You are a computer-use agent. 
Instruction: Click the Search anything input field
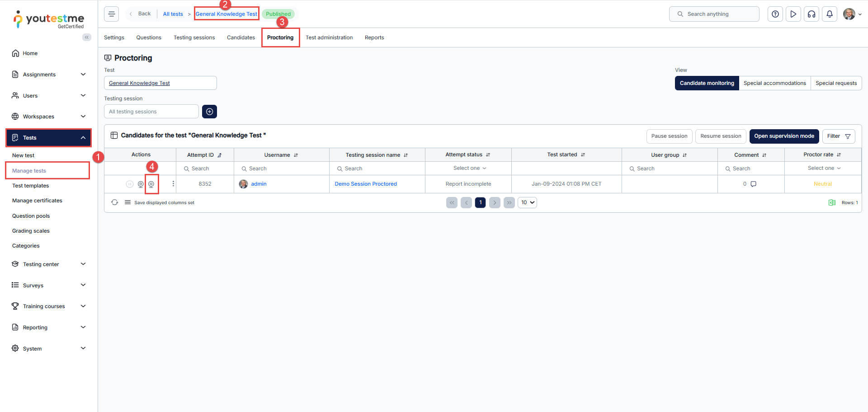click(714, 14)
